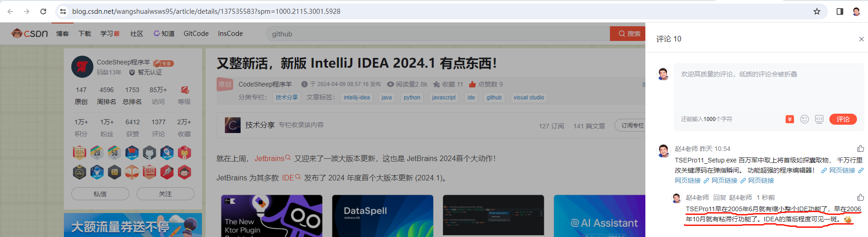Click the browser address bar URL
868x237 pixels.
pyautogui.click(x=207, y=12)
